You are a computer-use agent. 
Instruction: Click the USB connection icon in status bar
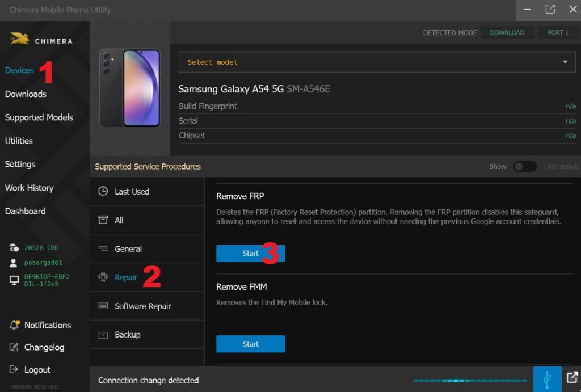click(548, 379)
